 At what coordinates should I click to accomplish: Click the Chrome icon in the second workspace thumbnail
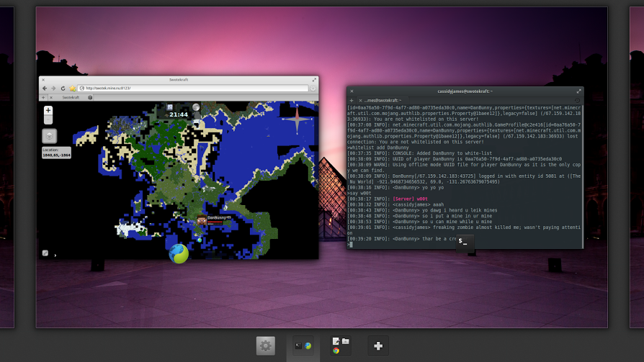(336, 351)
